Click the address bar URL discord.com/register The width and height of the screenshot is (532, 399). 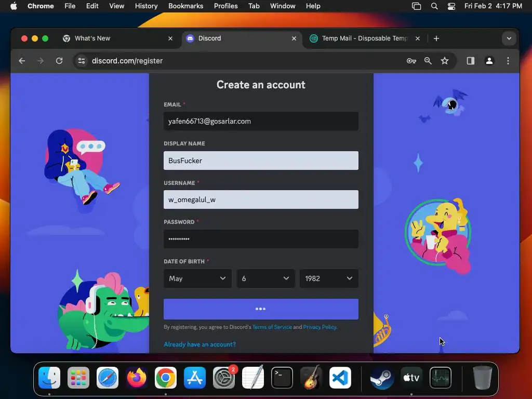pos(127,61)
